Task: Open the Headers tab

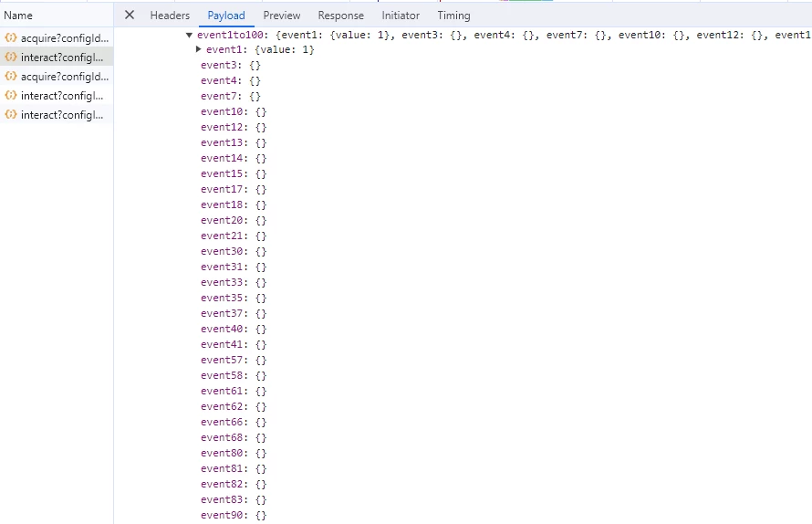Action: pos(170,16)
